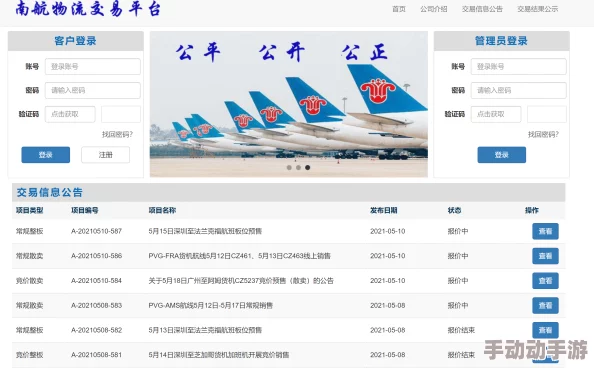Viewport: 594px width, 368px height.
Task: Click 竞价整板 type in row A-20210508-581
Action: 29,355
